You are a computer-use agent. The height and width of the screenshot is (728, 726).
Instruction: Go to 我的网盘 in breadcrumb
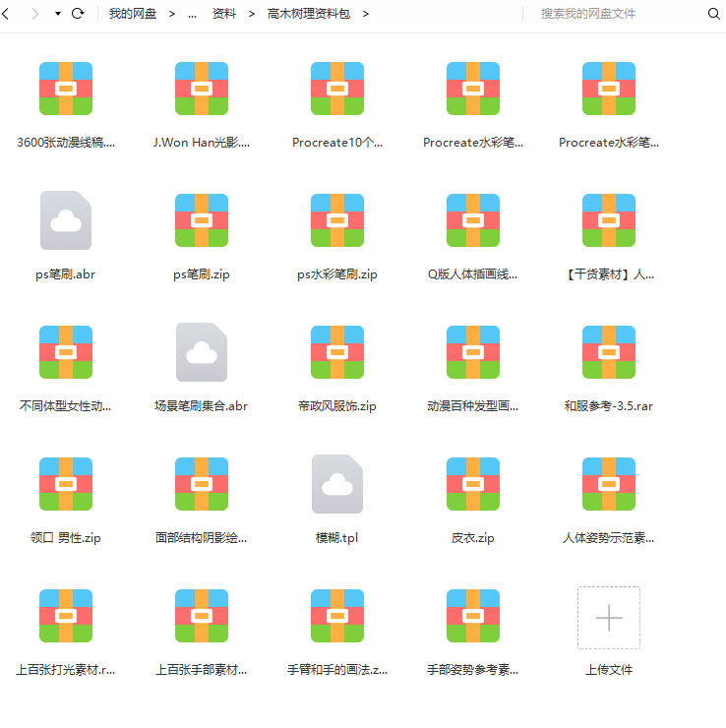click(133, 14)
